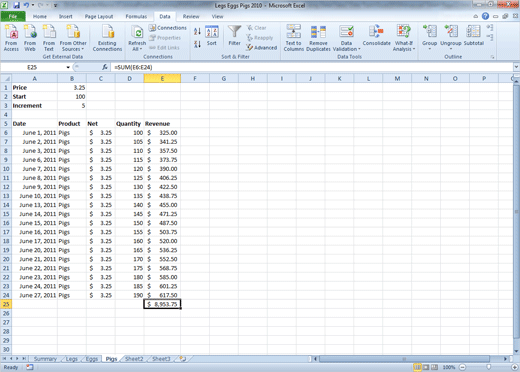This screenshot has height=372, width=520.
Task: Click in the formula bar
Action: tap(312, 67)
